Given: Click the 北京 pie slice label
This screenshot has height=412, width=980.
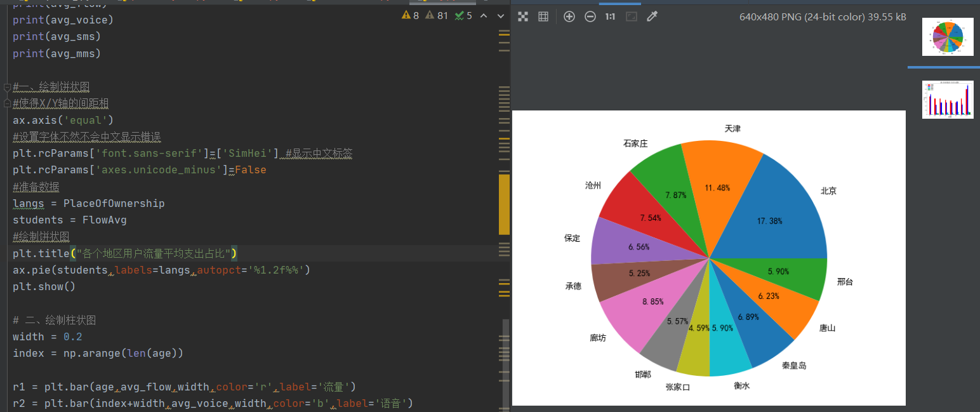Looking at the screenshot, I should pyautogui.click(x=828, y=190).
